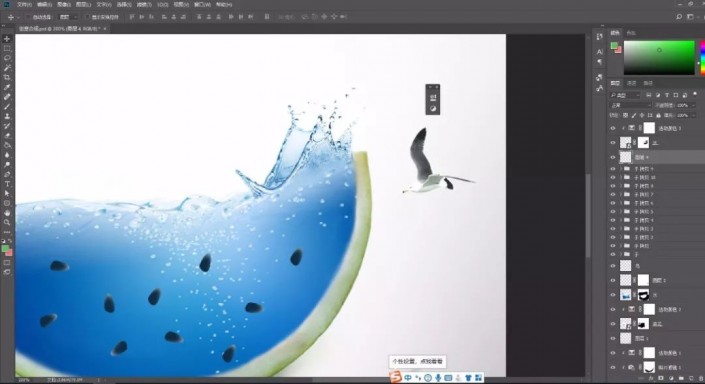Hide the topmost adjustment layer

click(613, 129)
